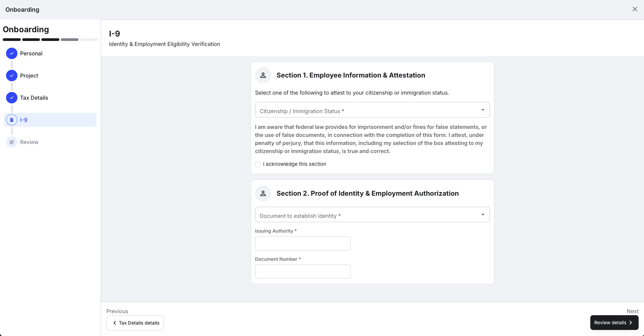Check the 'I acknowledge this section' box
The height and width of the screenshot is (336, 644).
tap(258, 164)
